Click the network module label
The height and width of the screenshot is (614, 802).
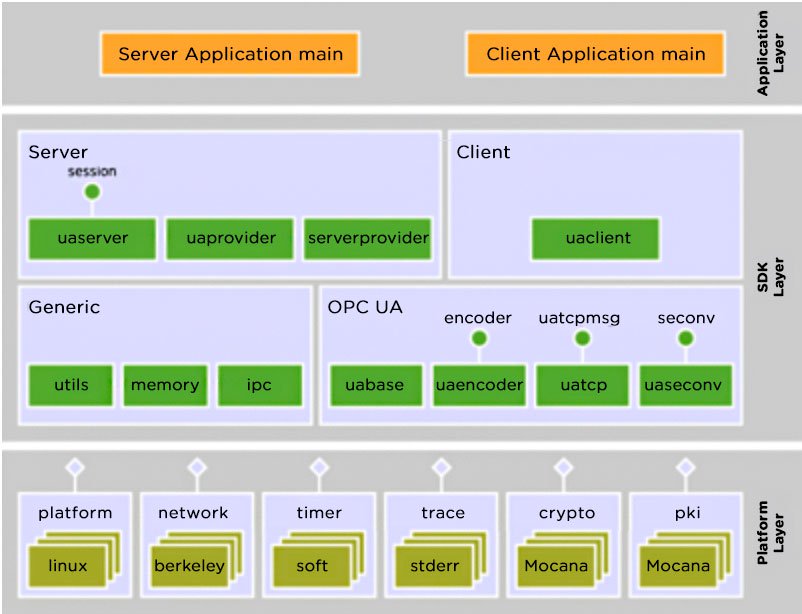coord(193,513)
